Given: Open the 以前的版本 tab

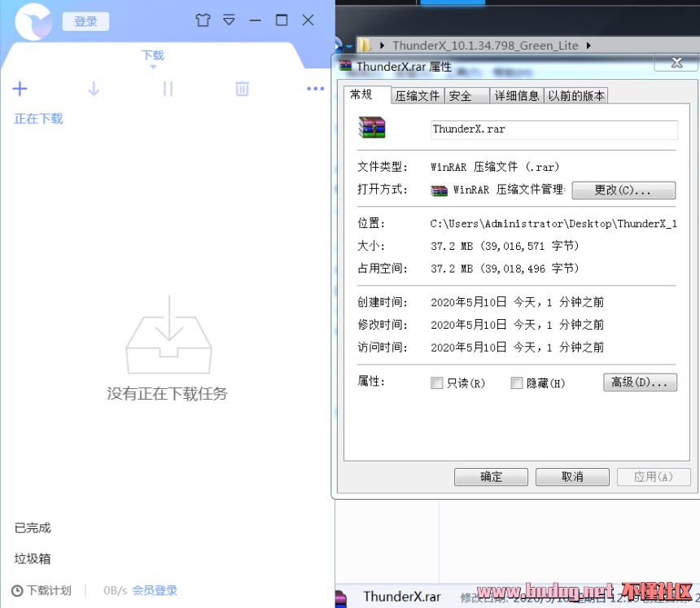Looking at the screenshot, I should 576,96.
